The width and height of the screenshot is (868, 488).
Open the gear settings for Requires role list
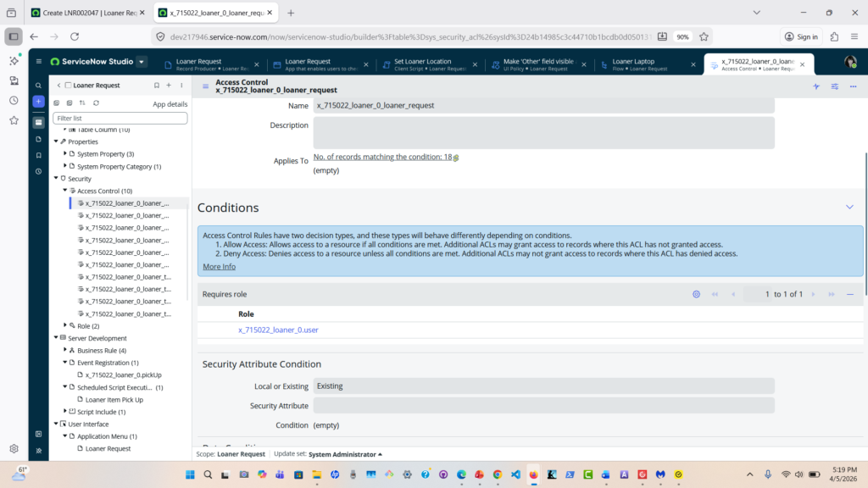696,294
